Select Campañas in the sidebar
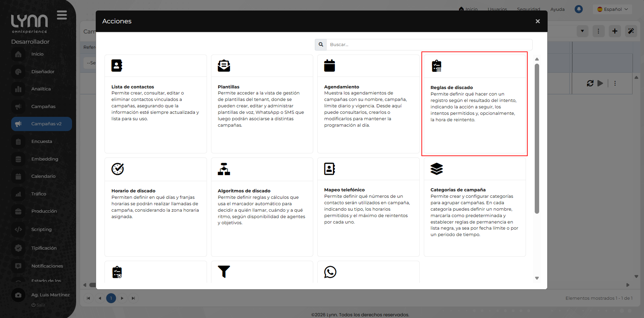 (42, 107)
